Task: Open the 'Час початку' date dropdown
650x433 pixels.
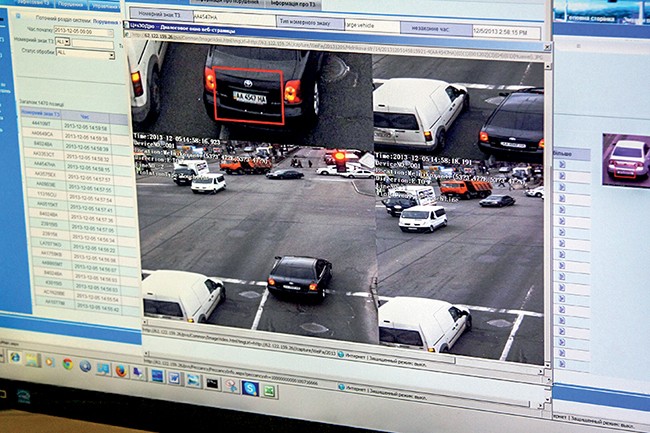Action: (109, 31)
